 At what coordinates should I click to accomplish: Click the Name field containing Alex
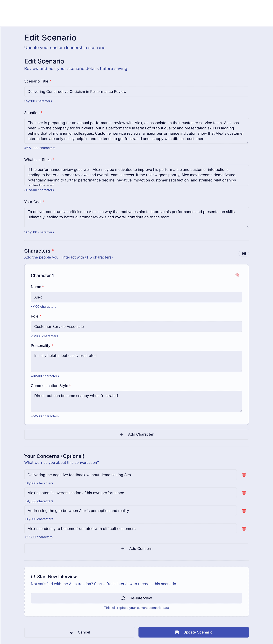click(x=136, y=297)
